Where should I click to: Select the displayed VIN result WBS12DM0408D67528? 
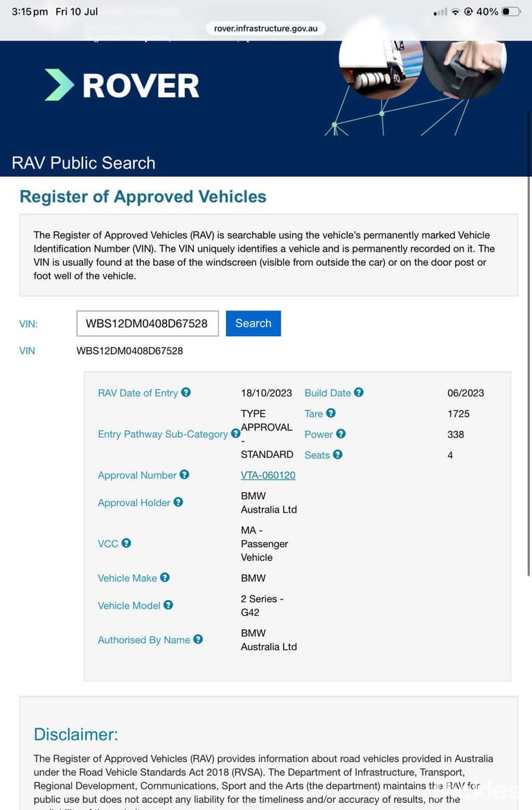[x=130, y=351]
